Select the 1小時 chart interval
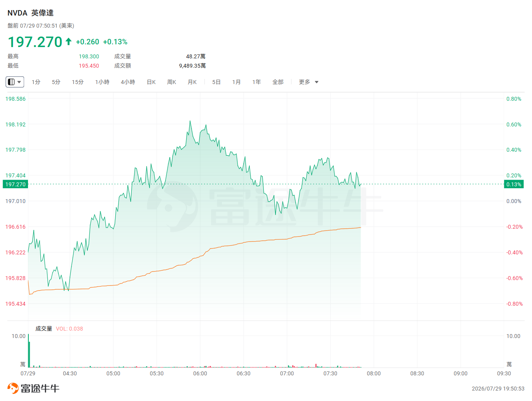 click(102, 82)
